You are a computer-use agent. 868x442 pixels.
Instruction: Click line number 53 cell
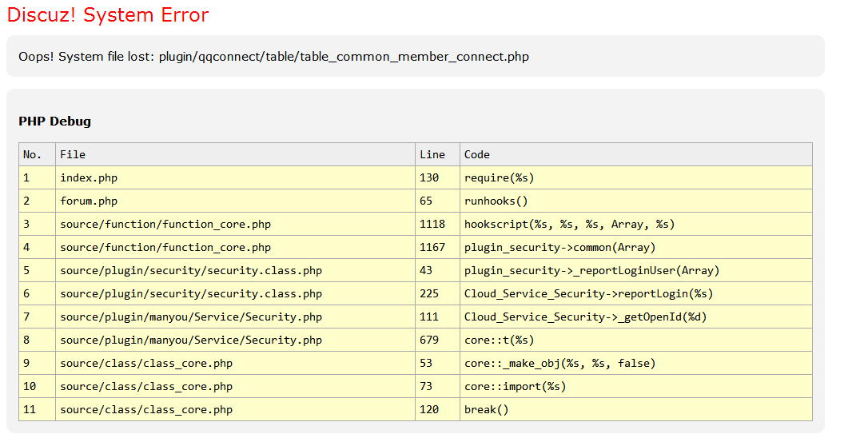tap(437, 364)
